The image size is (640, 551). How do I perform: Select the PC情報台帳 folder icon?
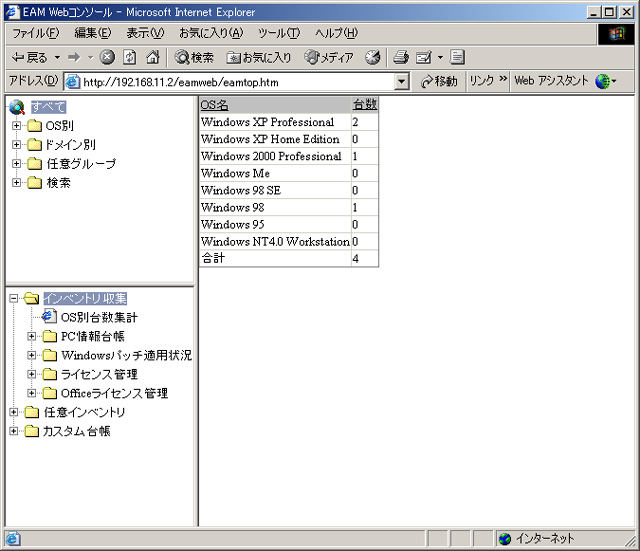pos(50,336)
